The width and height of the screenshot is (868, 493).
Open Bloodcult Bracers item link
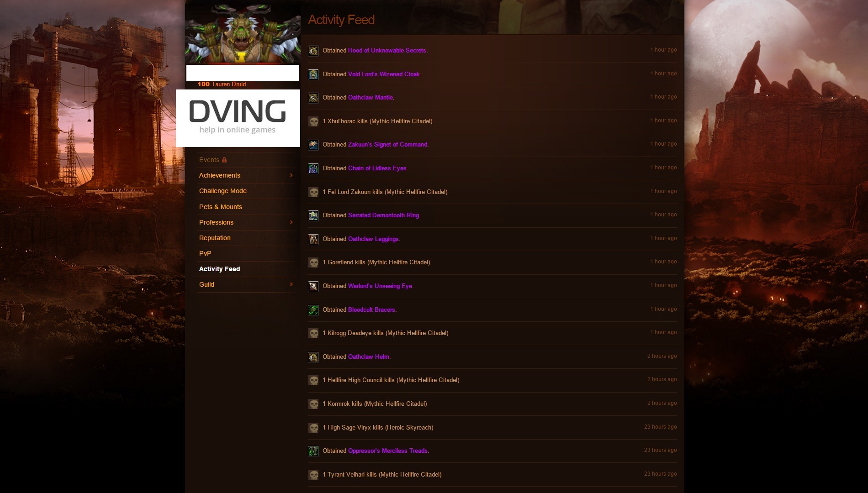pyautogui.click(x=371, y=310)
